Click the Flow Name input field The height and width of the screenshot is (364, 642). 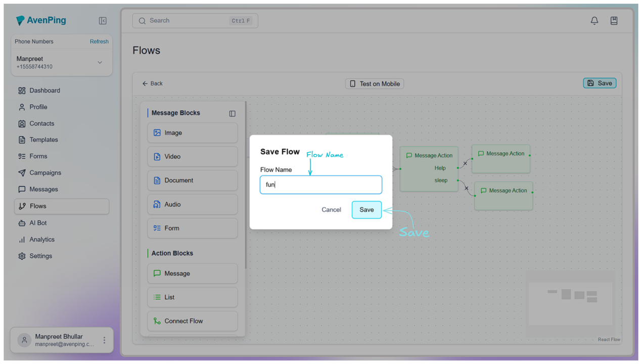coord(320,185)
